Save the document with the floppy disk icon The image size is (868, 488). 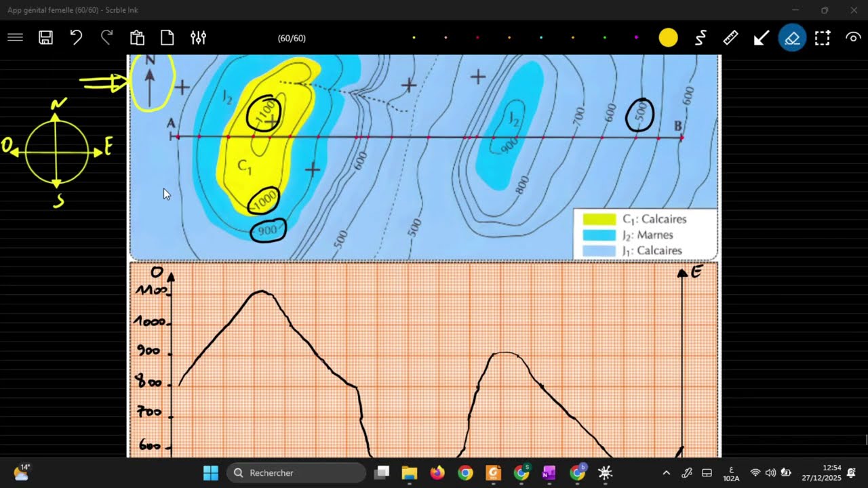coord(45,38)
